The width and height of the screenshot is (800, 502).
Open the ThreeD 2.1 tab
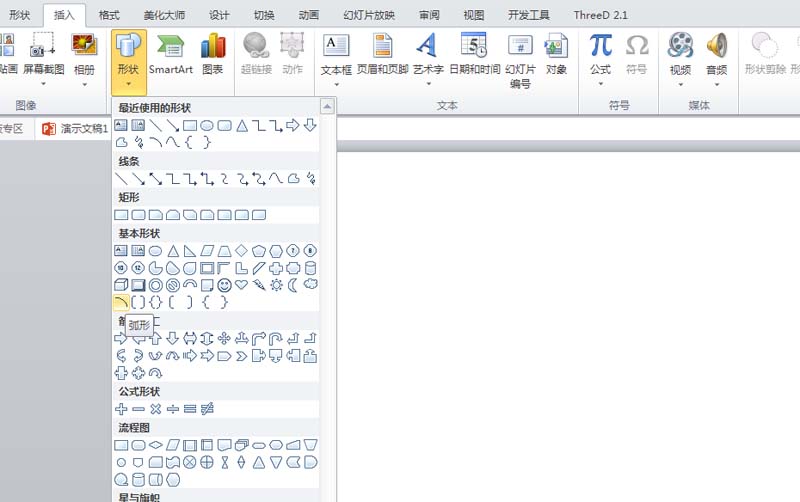pos(601,15)
